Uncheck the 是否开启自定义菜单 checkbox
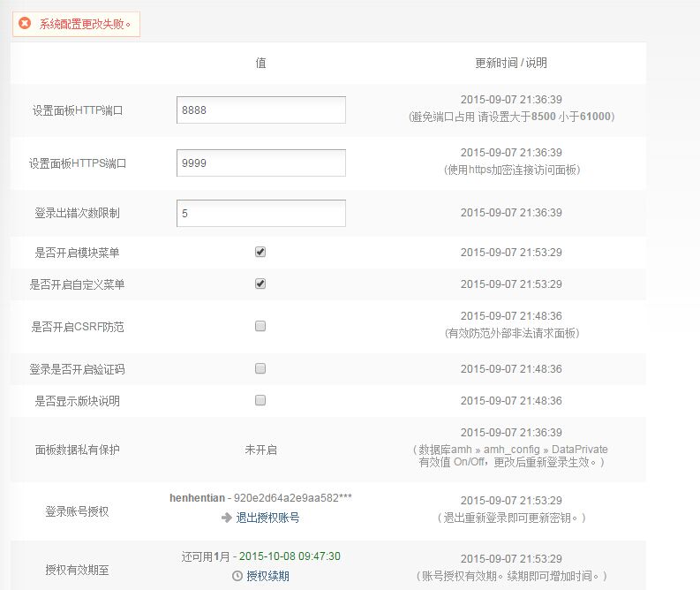The image size is (700, 590). pyautogui.click(x=260, y=284)
